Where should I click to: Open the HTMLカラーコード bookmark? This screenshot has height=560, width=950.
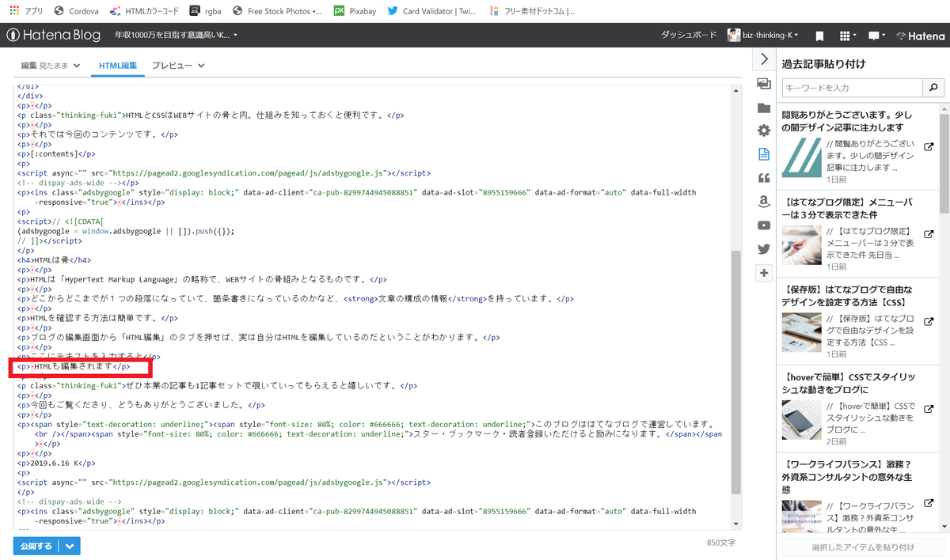pos(144,11)
